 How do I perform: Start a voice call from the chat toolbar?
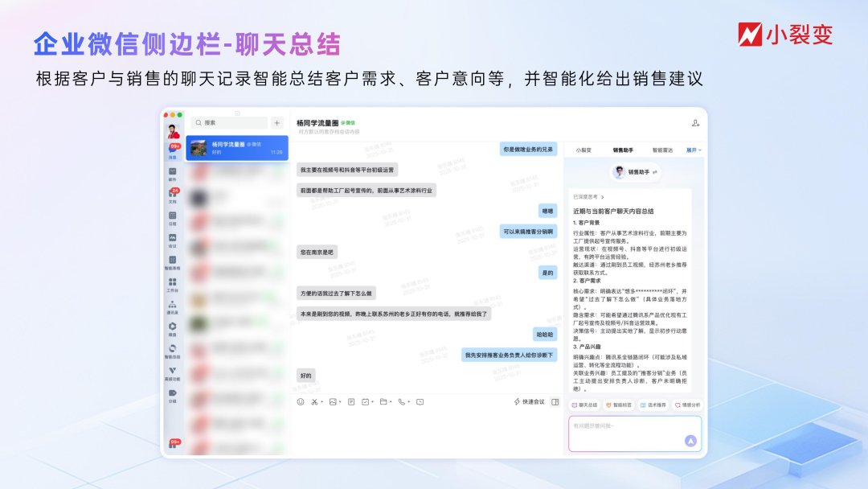coord(402,401)
